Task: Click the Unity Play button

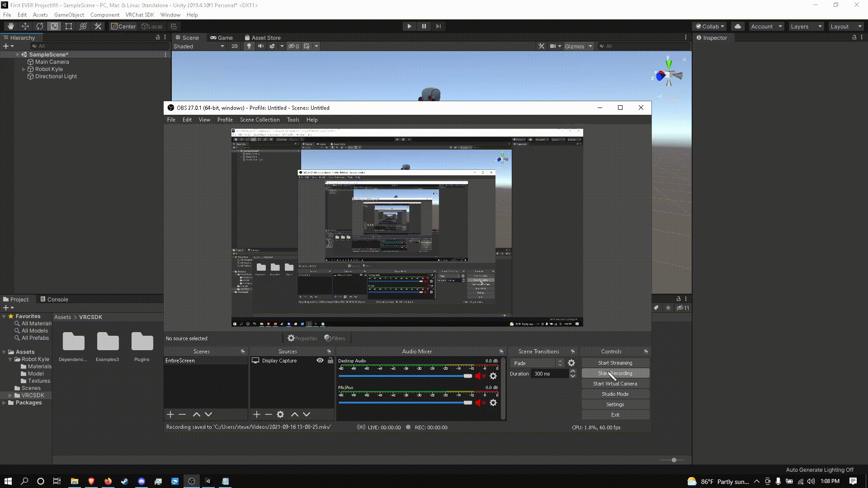Action: pyautogui.click(x=409, y=26)
